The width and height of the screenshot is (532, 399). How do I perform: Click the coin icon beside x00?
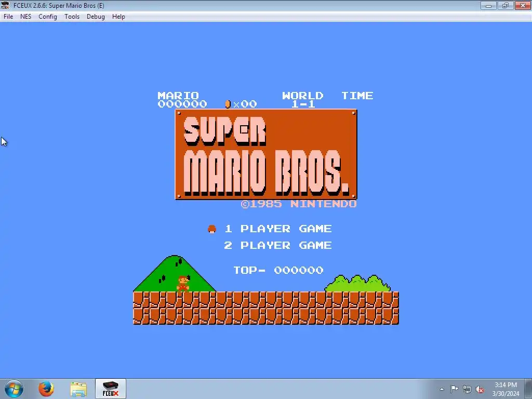pyautogui.click(x=228, y=104)
